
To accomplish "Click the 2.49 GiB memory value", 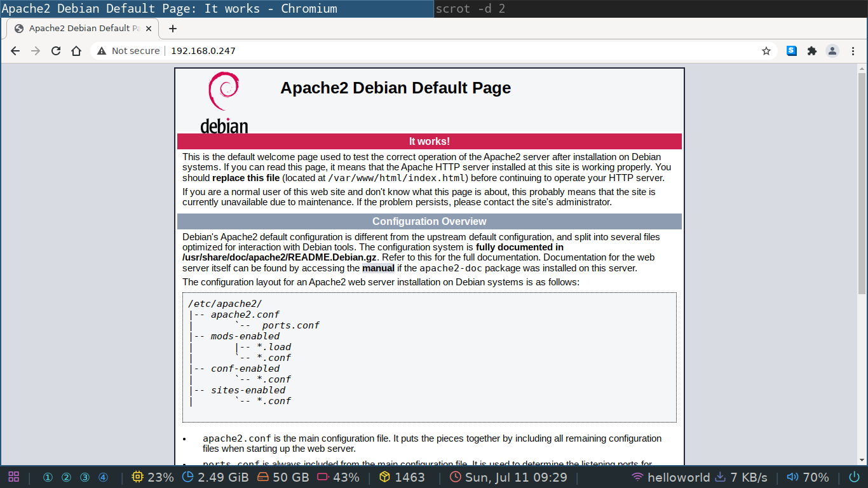I will pyautogui.click(x=223, y=477).
